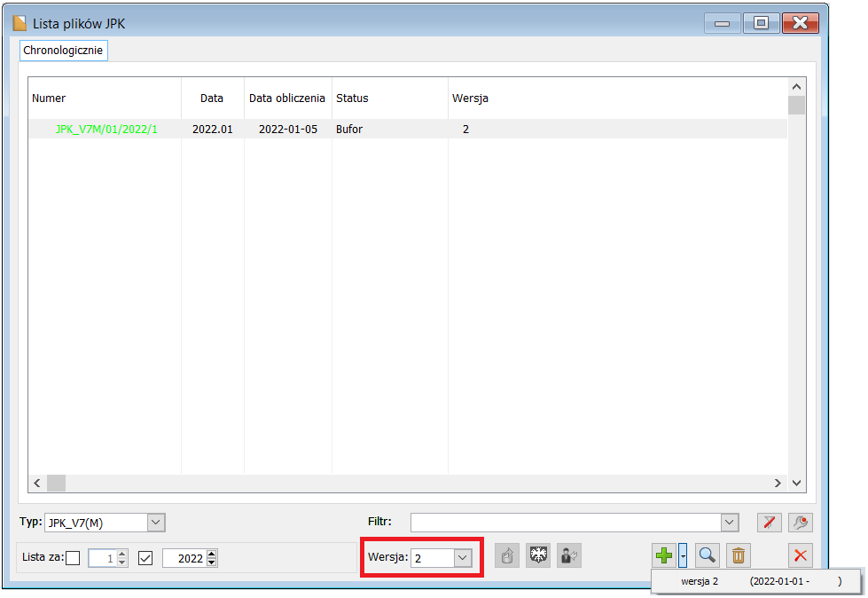The image size is (868, 598).
Task: Click the month number stepper arrows
Action: coord(122,558)
